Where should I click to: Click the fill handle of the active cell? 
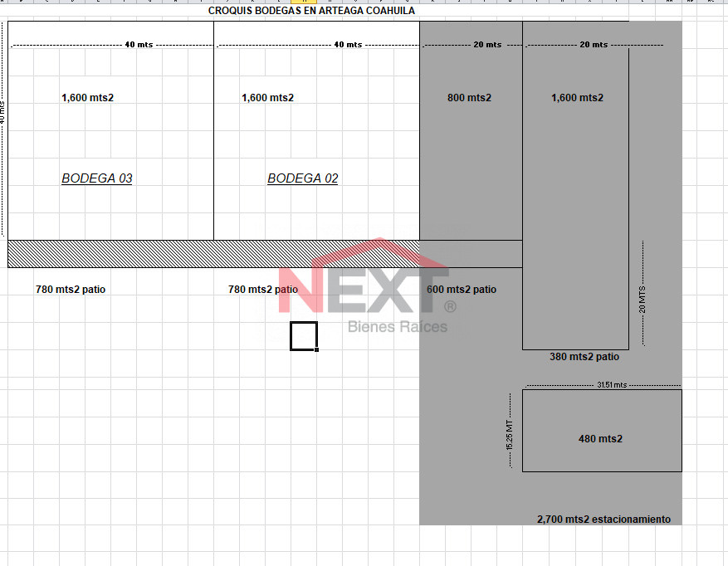pyautogui.click(x=317, y=349)
